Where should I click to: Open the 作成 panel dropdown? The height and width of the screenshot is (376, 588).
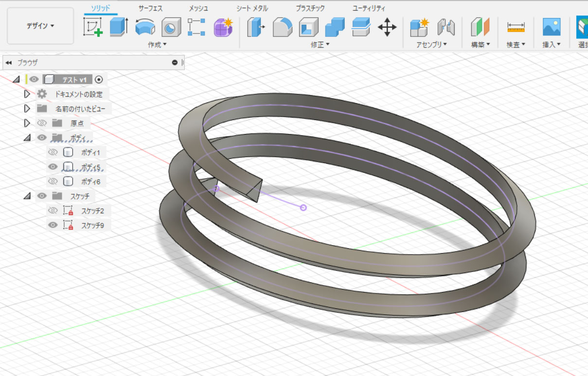[x=158, y=44]
